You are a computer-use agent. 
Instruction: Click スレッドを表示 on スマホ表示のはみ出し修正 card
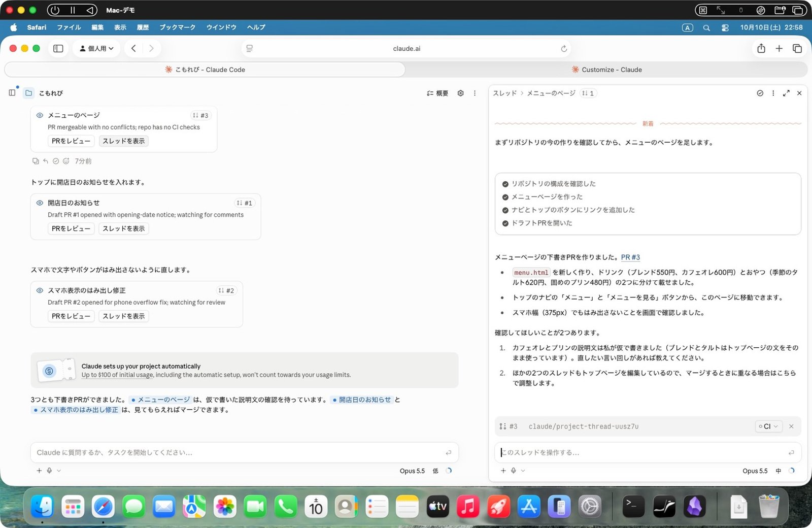coord(123,316)
